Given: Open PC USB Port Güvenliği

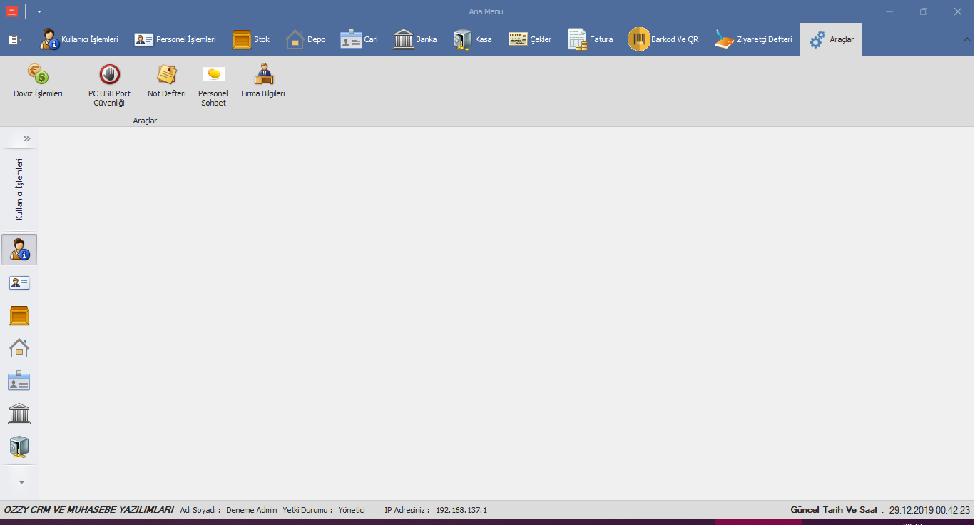Looking at the screenshot, I should pyautogui.click(x=109, y=85).
